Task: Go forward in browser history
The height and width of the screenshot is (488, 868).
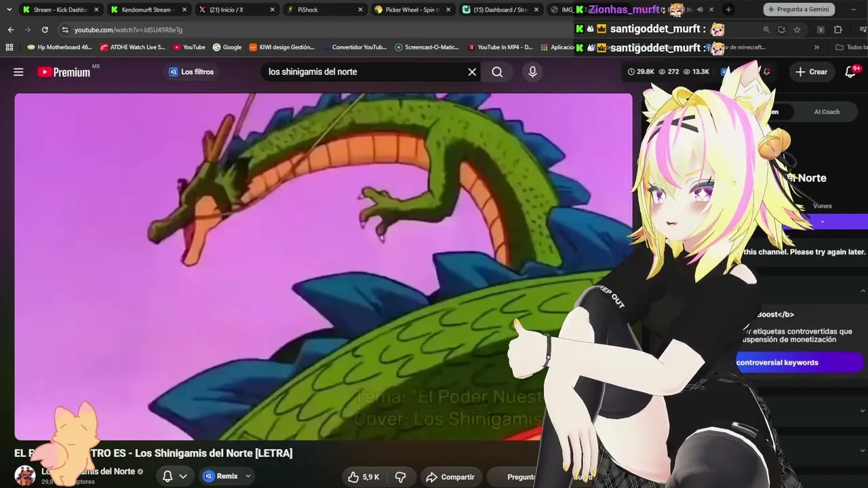Action: coord(27,30)
